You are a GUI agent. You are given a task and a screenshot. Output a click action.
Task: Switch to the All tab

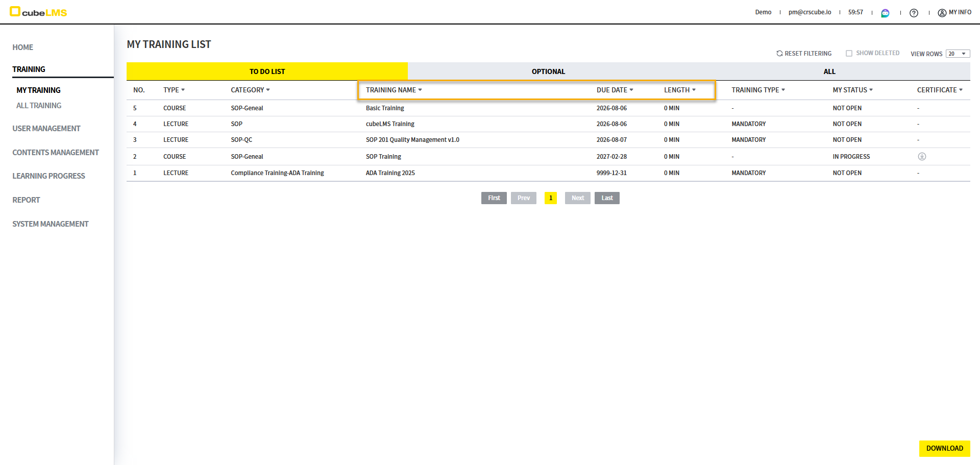pyautogui.click(x=829, y=71)
